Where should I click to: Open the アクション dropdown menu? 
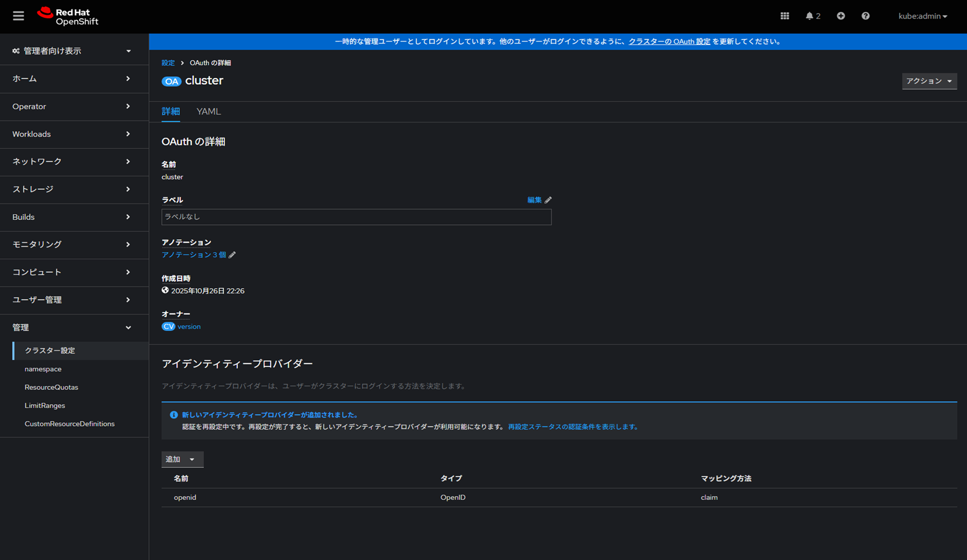929,81
